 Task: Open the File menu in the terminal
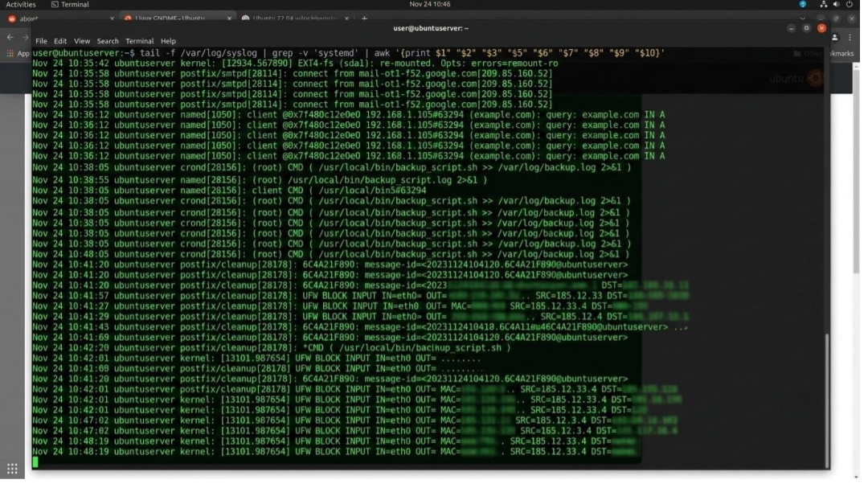[x=41, y=41]
